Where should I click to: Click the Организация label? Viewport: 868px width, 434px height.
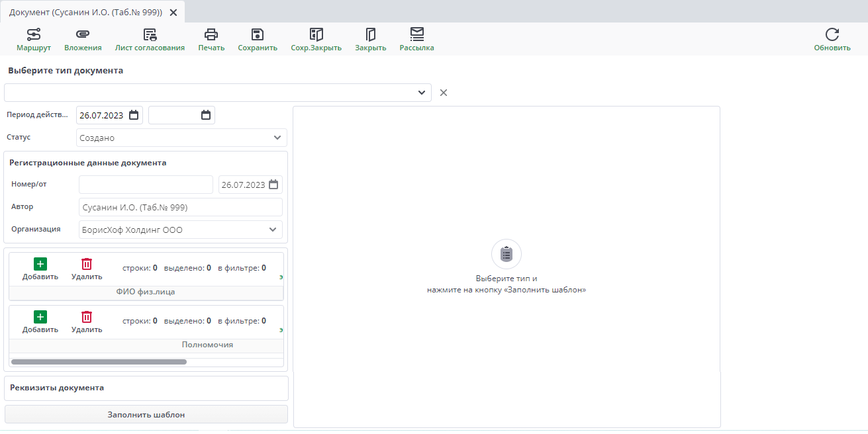36,229
